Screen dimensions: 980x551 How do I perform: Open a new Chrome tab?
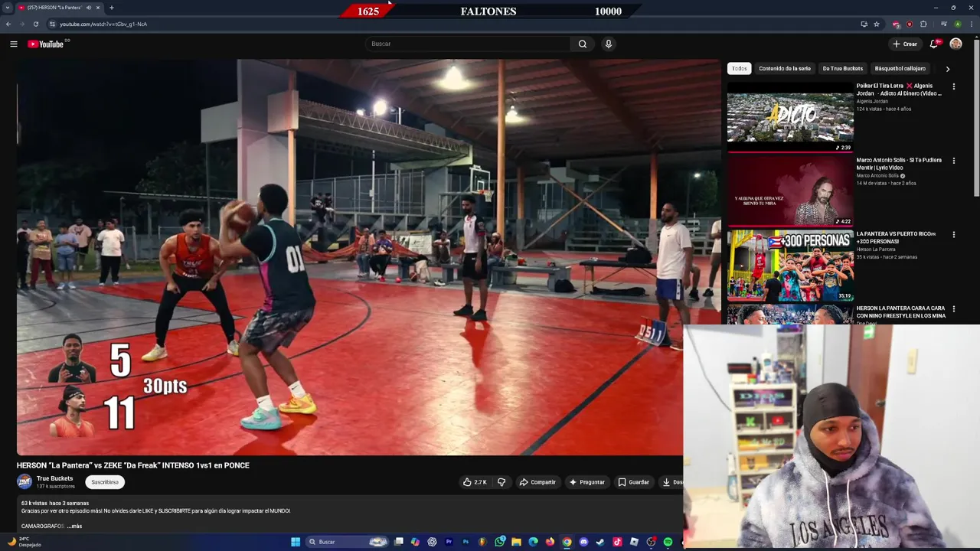[111, 8]
